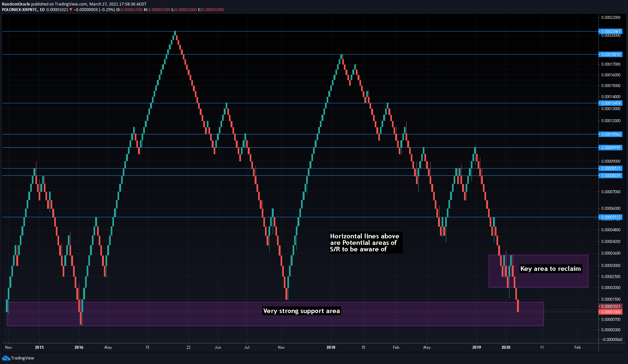Click the 2015 label on time axis

pyautogui.click(x=39, y=347)
